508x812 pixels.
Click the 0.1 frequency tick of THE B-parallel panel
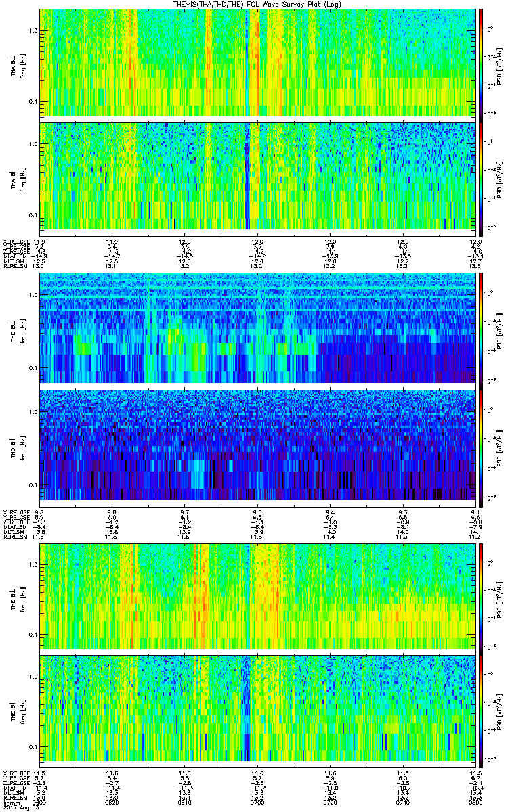click(x=33, y=747)
